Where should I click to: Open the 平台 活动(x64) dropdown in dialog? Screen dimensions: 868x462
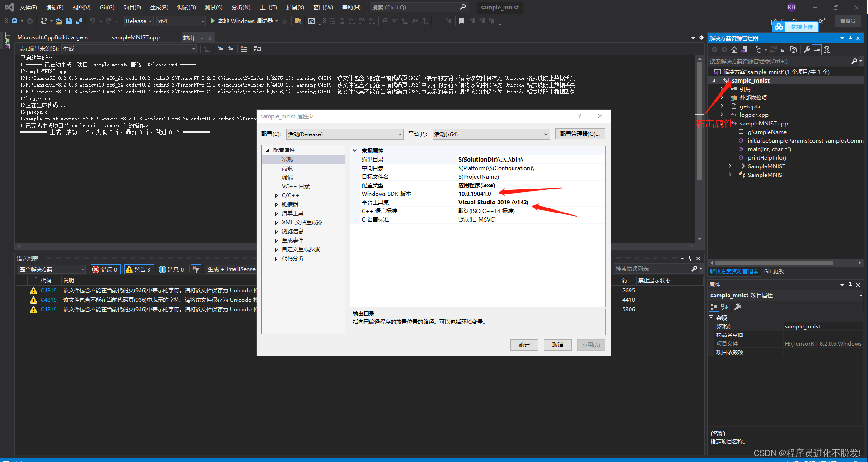(491, 134)
